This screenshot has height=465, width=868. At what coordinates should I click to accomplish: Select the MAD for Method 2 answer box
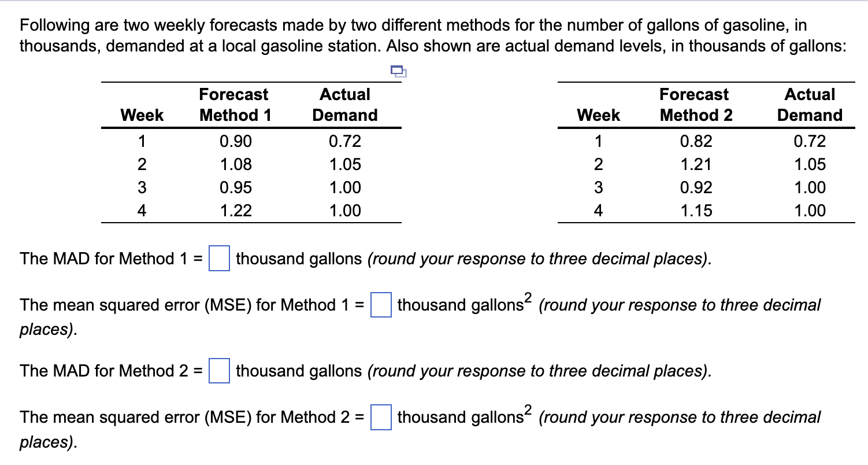(220, 371)
